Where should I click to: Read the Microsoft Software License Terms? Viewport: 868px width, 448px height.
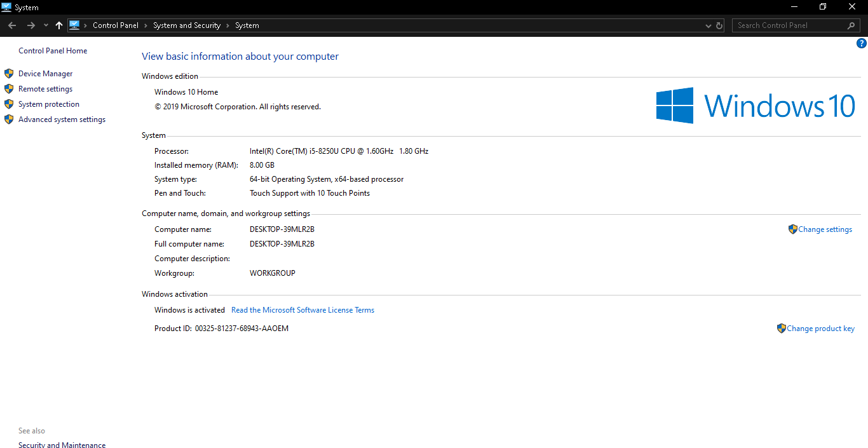pos(303,310)
